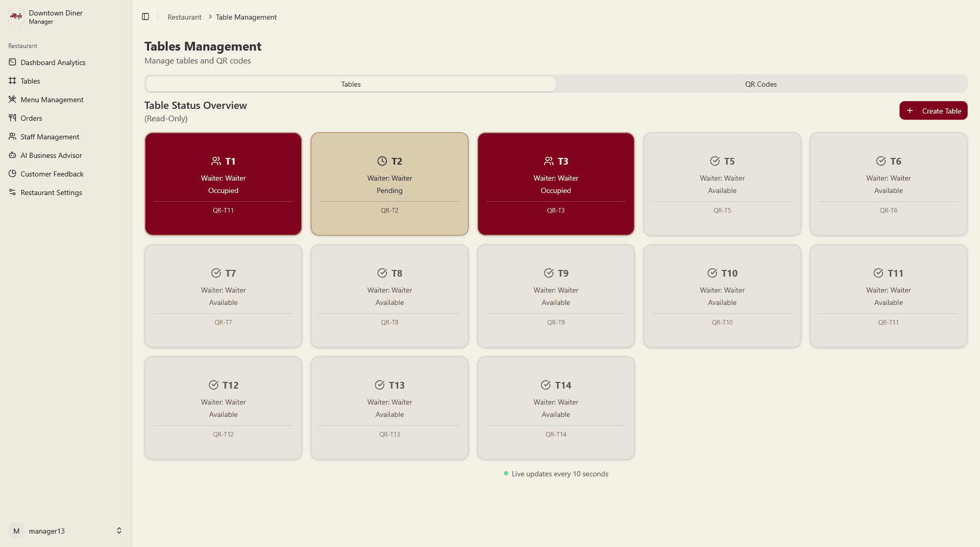980x547 pixels.
Task: Click the Restaurant Settings sliders icon
Action: point(12,192)
